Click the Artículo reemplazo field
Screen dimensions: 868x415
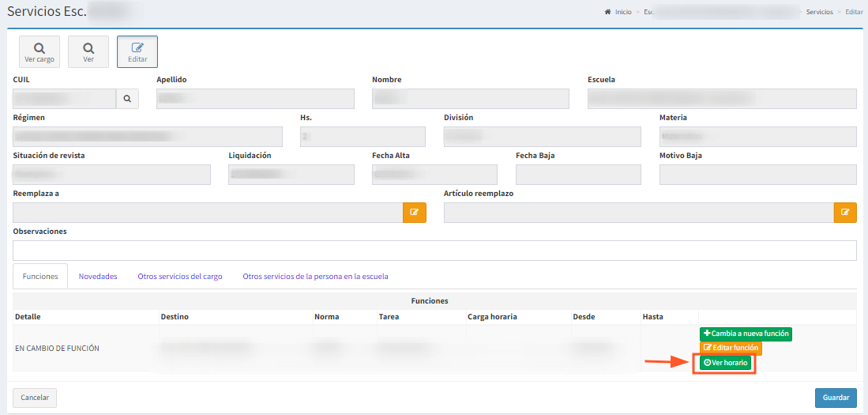[639, 212]
